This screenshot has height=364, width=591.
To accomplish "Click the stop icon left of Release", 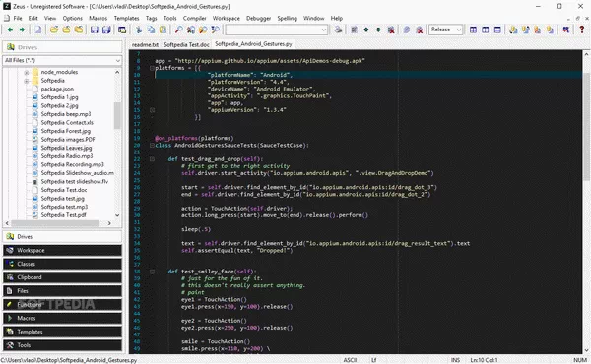I will coord(420,30).
